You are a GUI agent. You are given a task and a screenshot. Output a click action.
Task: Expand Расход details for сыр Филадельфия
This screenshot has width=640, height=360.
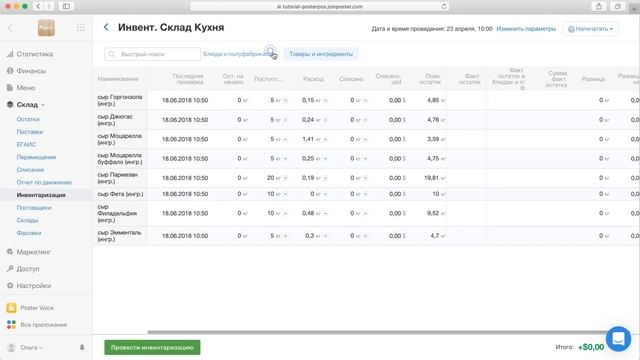(325, 213)
